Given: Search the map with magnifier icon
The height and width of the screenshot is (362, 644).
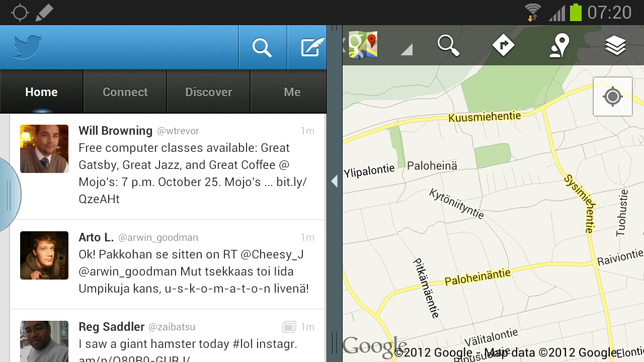Looking at the screenshot, I should pos(448,46).
